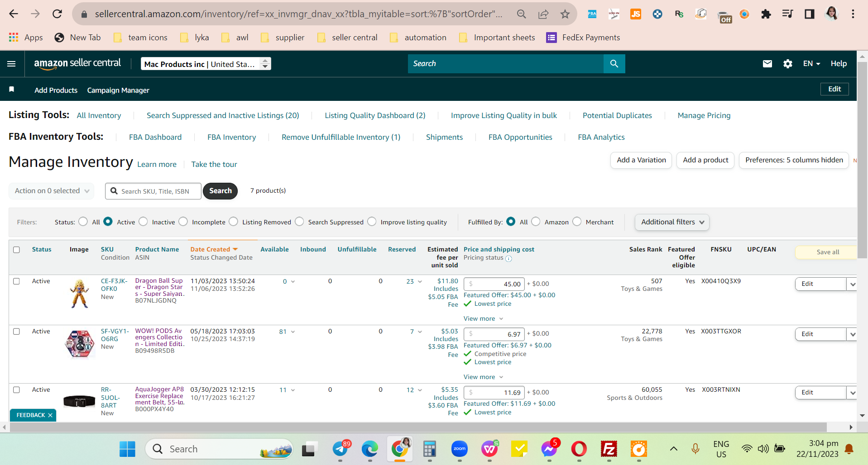The height and width of the screenshot is (465, 868).
Task: Open the 'Action on 0 selected' dropdown
Action: (52, 191)
